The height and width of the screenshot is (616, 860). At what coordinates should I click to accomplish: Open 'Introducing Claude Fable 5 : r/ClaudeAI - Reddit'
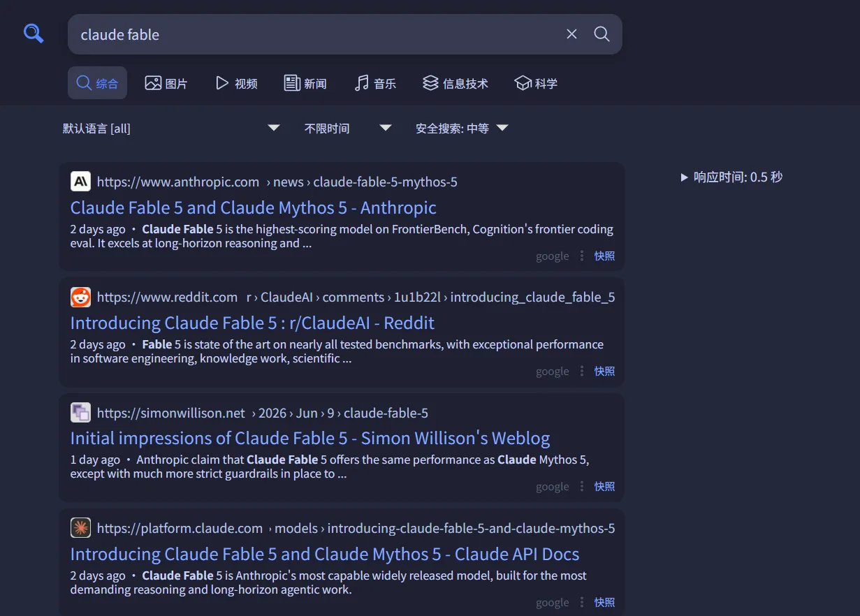tap(252, 323)
